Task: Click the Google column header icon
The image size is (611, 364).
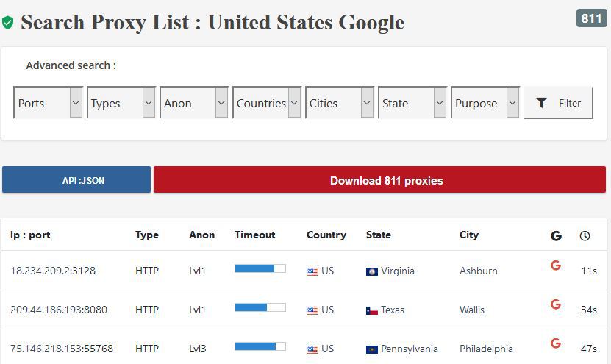Action: coord(556,236)
